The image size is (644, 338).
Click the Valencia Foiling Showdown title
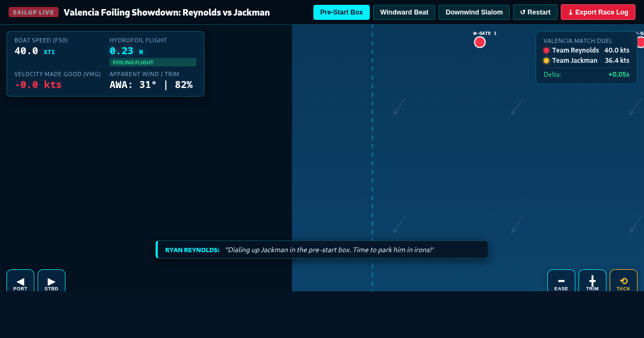(x=167, y=12)
